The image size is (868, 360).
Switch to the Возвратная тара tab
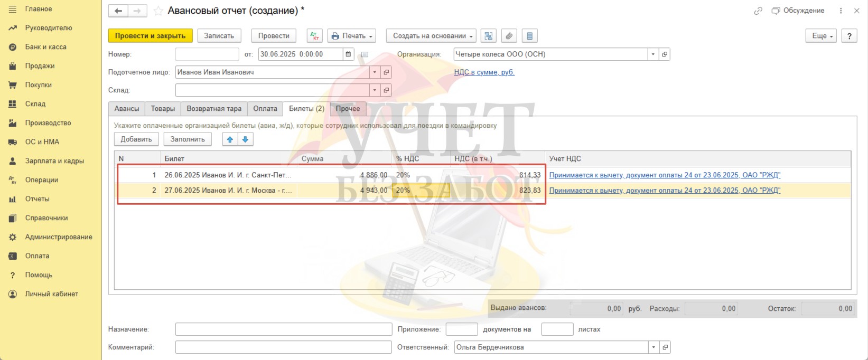pyautogui.click(x=214, y=109)
